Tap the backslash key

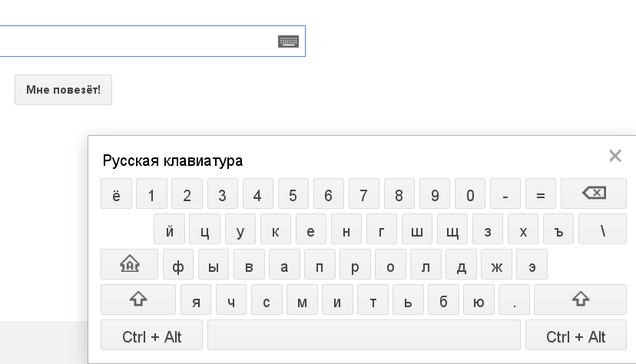click(x=603, y=229)
